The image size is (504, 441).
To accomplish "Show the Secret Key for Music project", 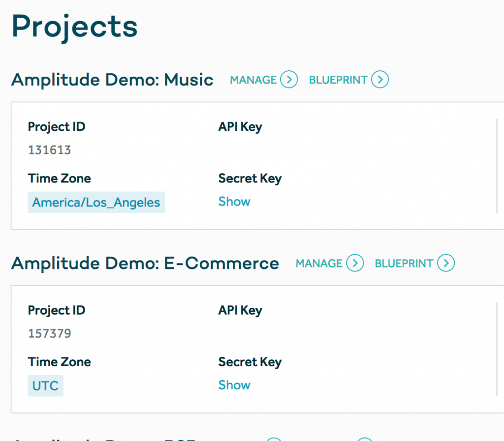I will point(234,202).
